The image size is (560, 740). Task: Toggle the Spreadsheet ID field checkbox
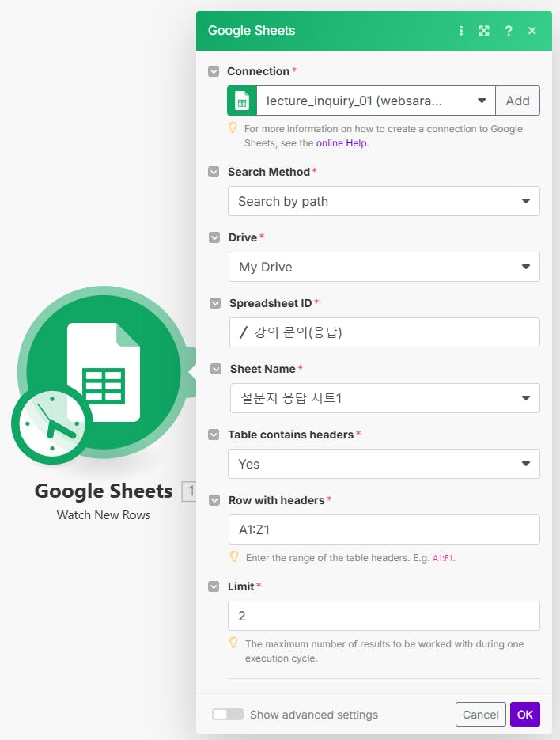coord(215,303)
